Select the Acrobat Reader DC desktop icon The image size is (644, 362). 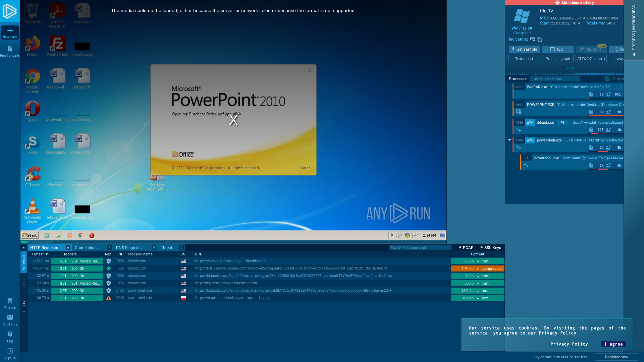coord(57,16)
